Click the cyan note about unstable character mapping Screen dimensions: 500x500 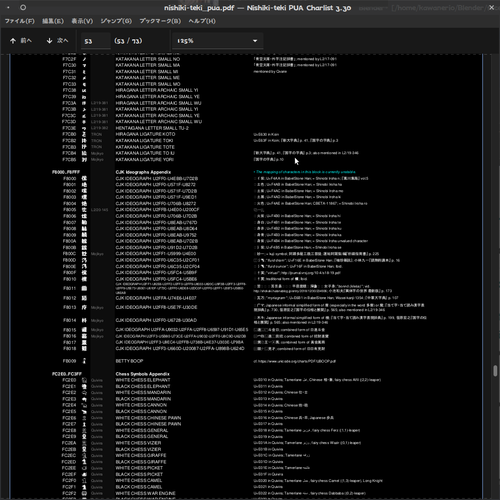pyautogui.click(x=305, y=172)
